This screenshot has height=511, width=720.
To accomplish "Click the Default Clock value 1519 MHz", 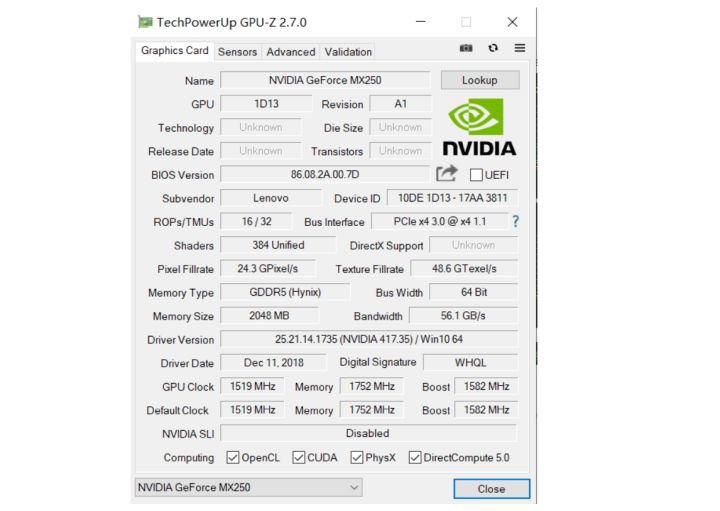I will pyautogui.click(x=253, y=410).
